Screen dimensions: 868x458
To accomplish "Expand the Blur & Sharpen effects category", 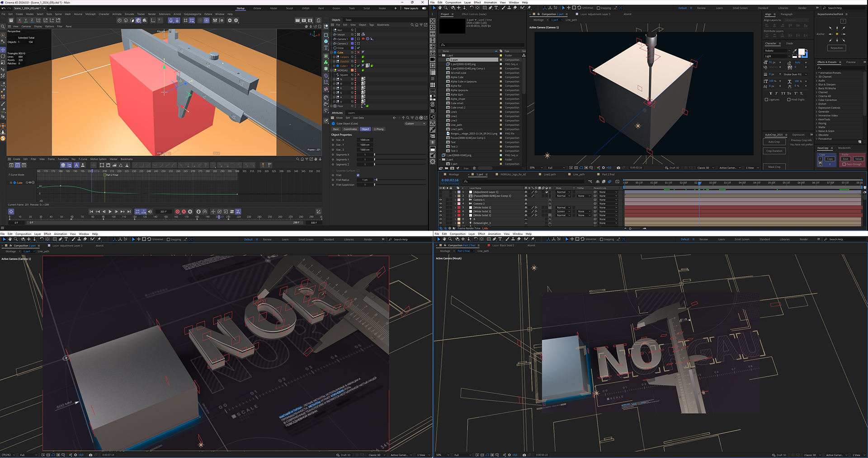I will click(817, 84).
